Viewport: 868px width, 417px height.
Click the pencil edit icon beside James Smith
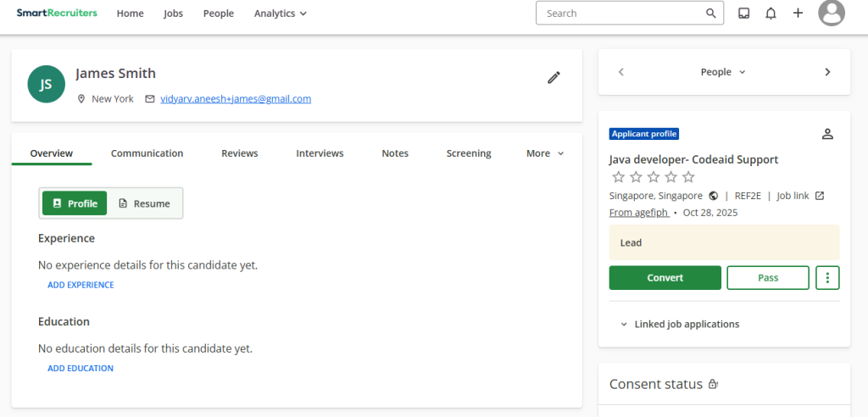(554, 78)
